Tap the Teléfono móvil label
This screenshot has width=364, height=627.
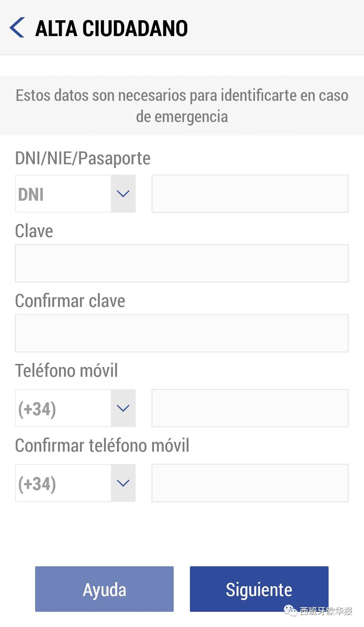tap(66, 371)
